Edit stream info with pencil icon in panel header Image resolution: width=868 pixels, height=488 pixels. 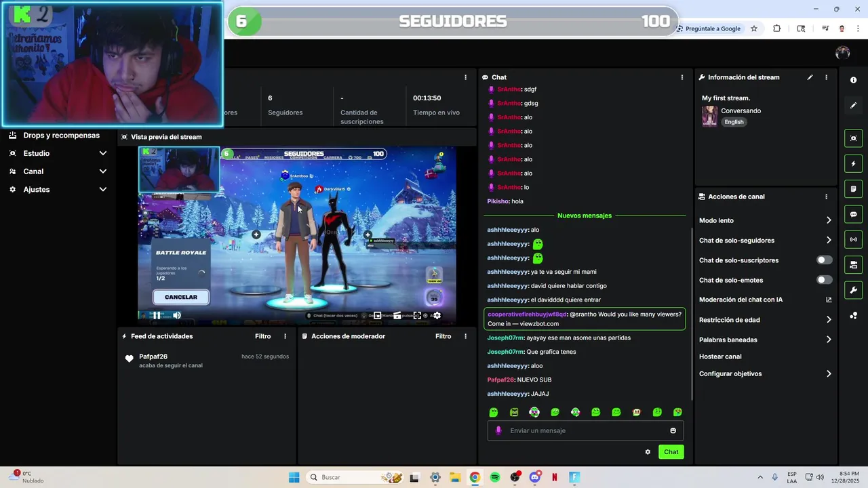pyautogui.click(x=810, y=77)
